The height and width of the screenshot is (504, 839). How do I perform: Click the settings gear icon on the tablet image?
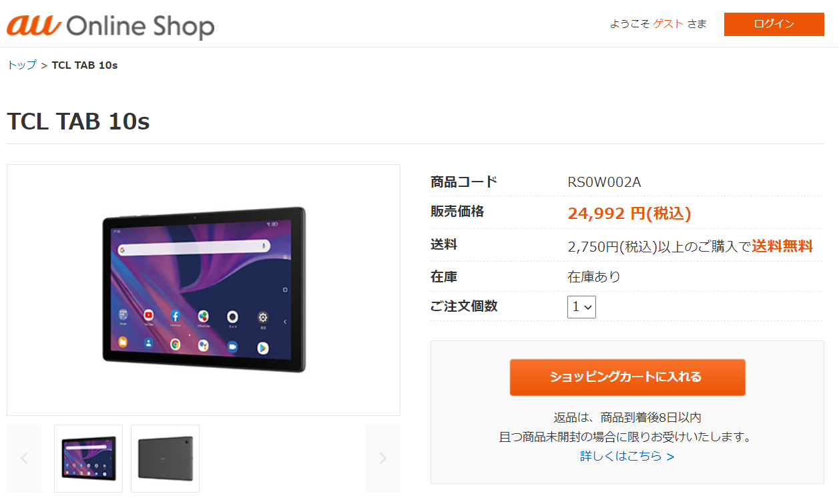click(264, 317)
